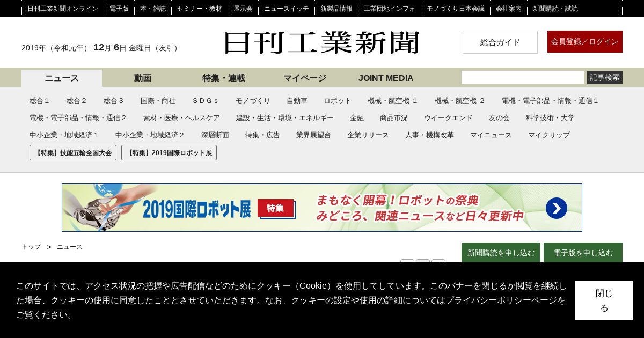644x338 pixels.
Task: Open 中小企業・地域経済１ category
Action: coord(64,135)
